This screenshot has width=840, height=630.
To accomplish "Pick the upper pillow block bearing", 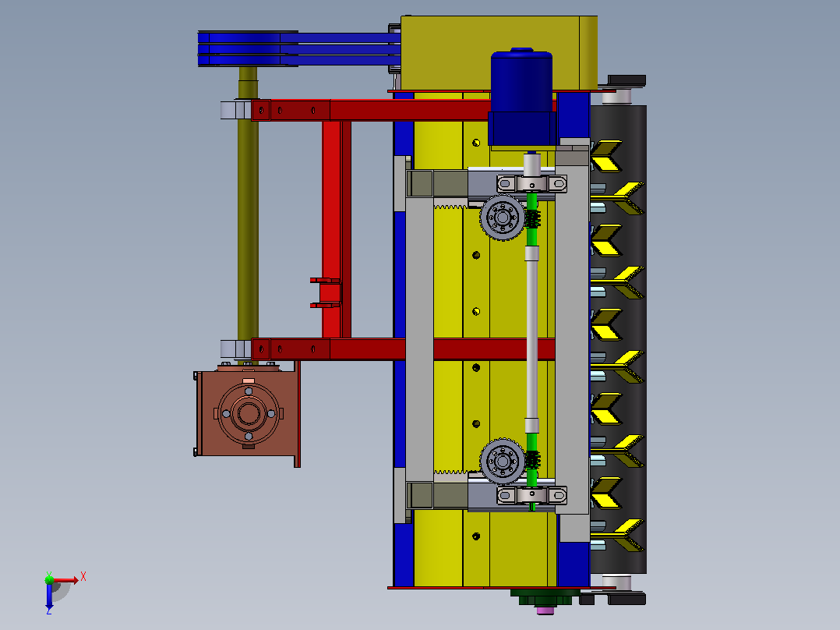I will 532,183.
